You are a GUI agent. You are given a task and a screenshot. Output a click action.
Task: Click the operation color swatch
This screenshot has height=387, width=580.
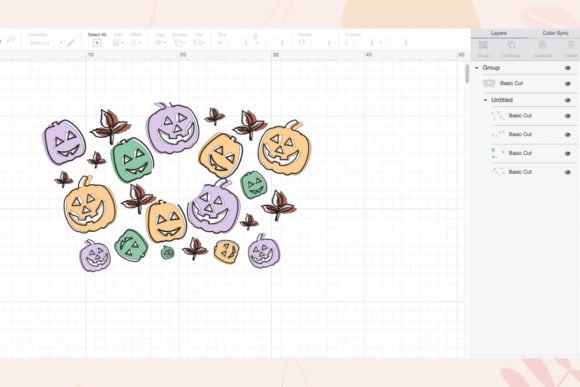point(71,43)
